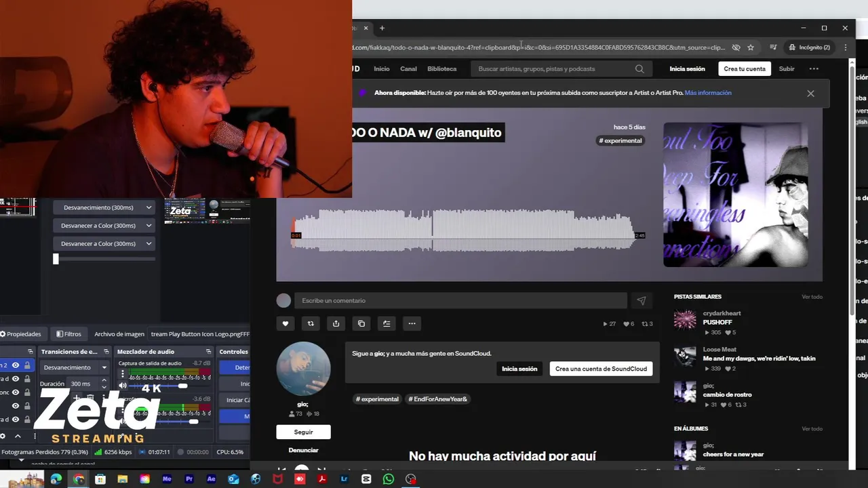
Task: Bookmark this page with the star icon
Action: 751,47
